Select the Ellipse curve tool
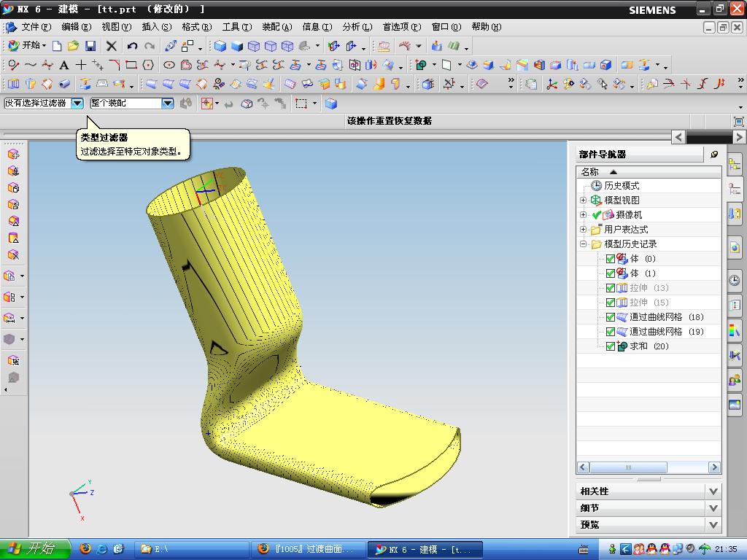The height and width of the screenshot is (560, 747). [169, 65]
